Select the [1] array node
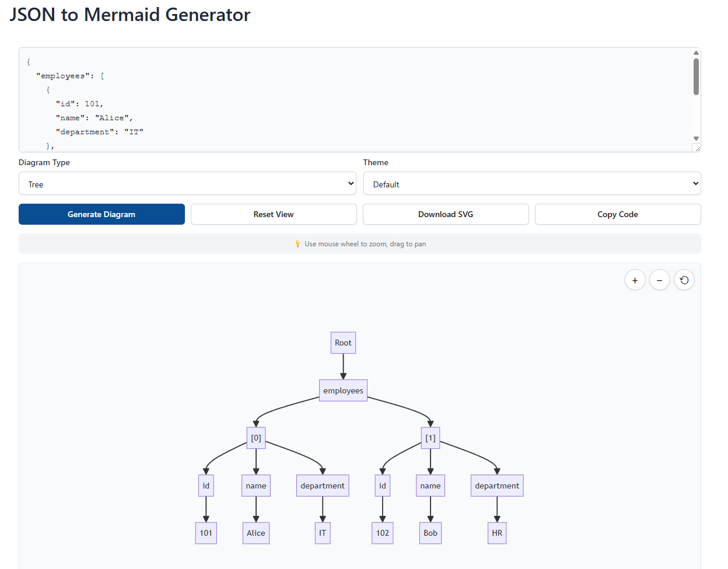Screen dimensions: 728x569 (x=430, y=438)
